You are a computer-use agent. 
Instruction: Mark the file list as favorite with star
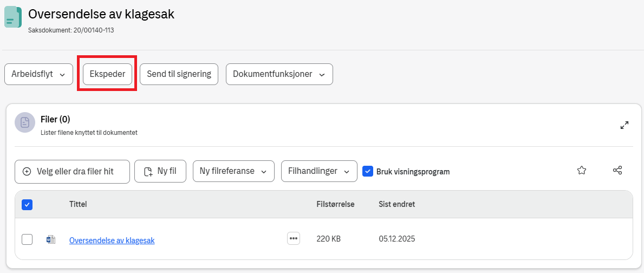582,171
